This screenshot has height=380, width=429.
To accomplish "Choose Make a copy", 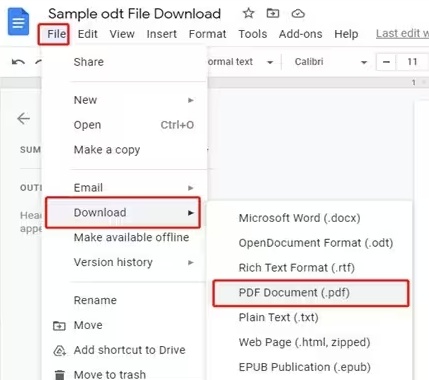I will pos(123,150).
